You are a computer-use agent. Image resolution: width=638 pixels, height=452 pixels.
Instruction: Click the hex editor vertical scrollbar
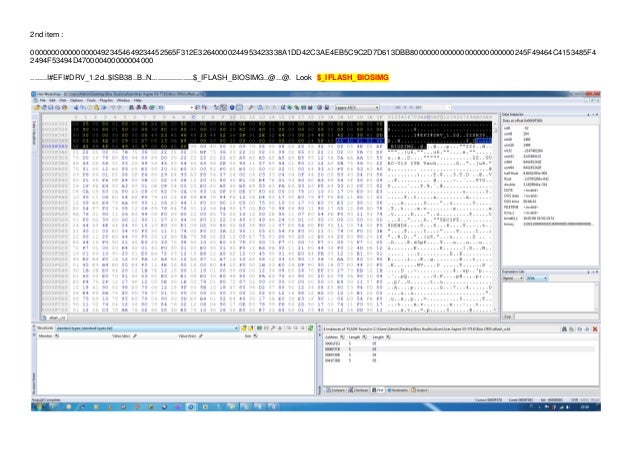(496, 214)
